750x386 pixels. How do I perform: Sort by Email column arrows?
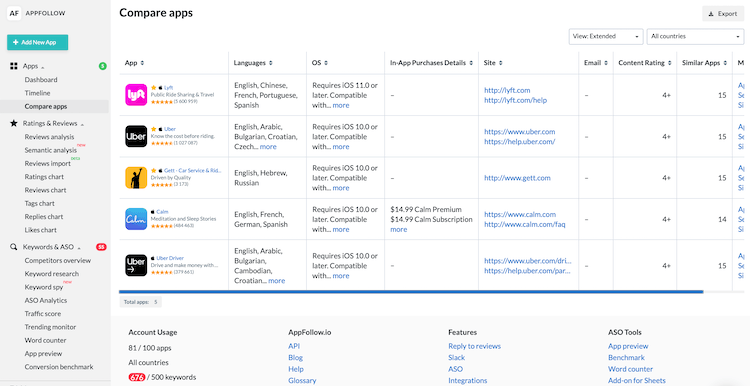tap(606, 63)
